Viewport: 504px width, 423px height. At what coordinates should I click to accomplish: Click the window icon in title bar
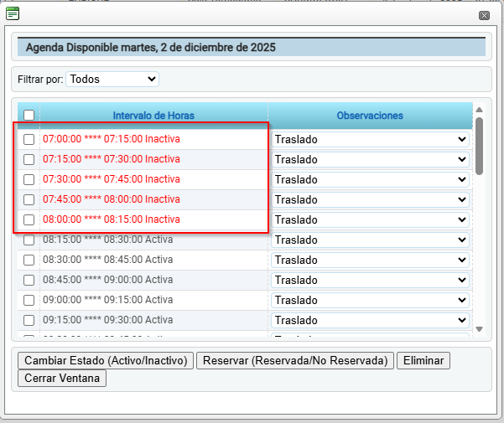coord(13,13)
